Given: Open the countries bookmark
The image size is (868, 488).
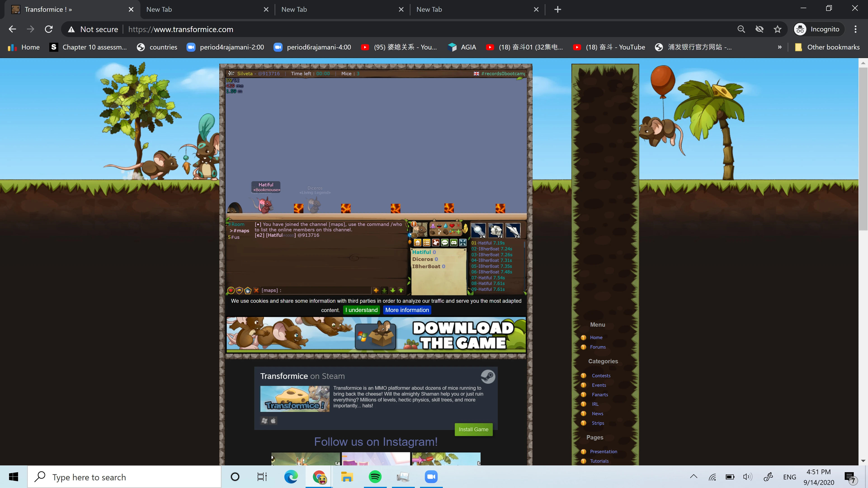Looking at the screenshot, I should pyautogui.click(x=157, y=47).
